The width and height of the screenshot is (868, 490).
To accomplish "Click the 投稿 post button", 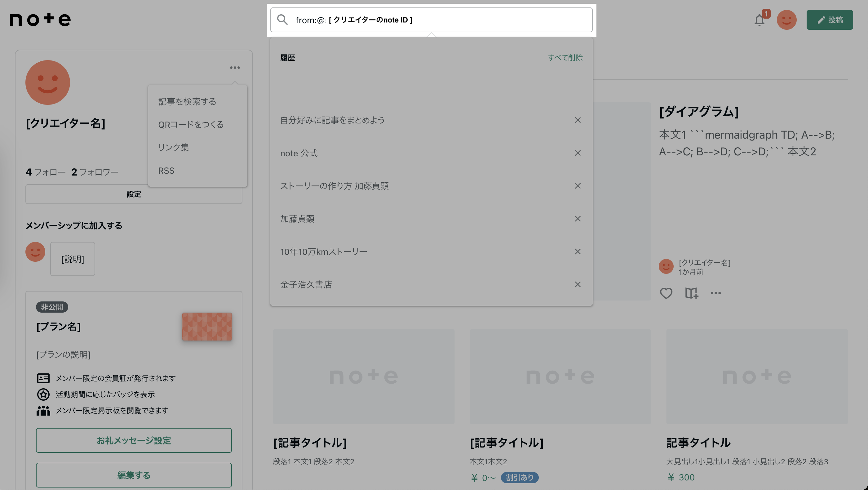I will tap(830, 20).
